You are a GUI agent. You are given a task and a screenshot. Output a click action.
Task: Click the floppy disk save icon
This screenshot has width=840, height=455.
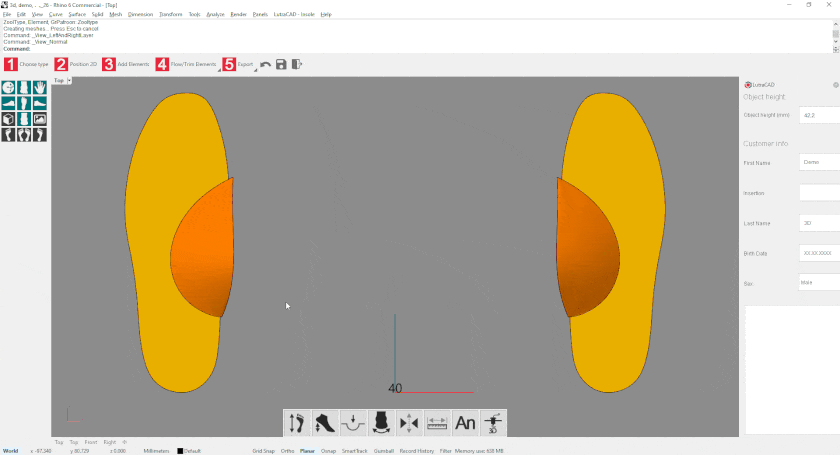281,64
